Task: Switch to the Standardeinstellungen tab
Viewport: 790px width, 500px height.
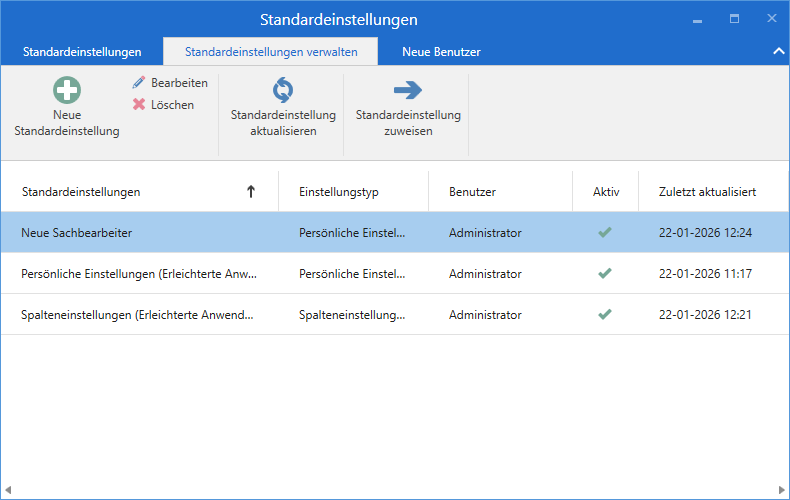Action: [x=82, y=52]
